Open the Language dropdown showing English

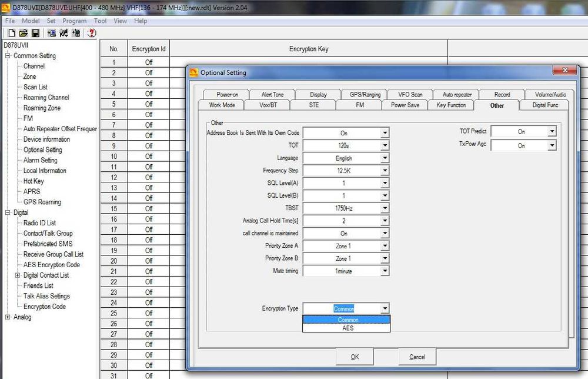tap(385, 158)
